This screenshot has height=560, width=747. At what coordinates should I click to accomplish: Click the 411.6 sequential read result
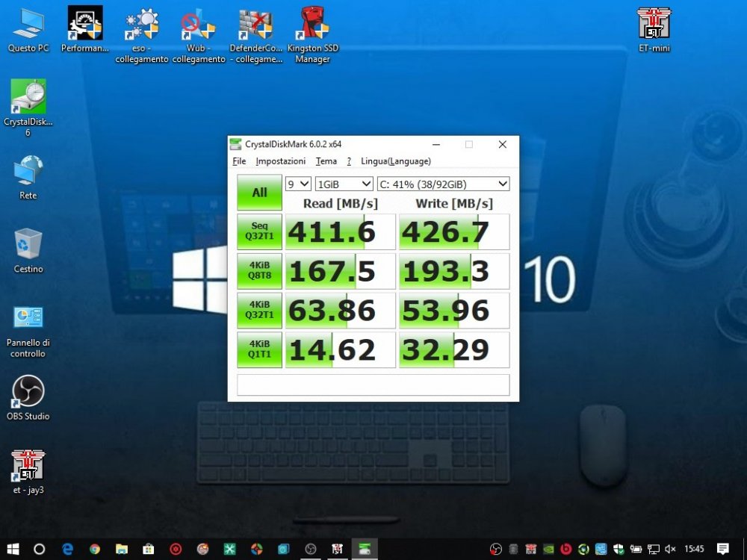coord(340,231)
